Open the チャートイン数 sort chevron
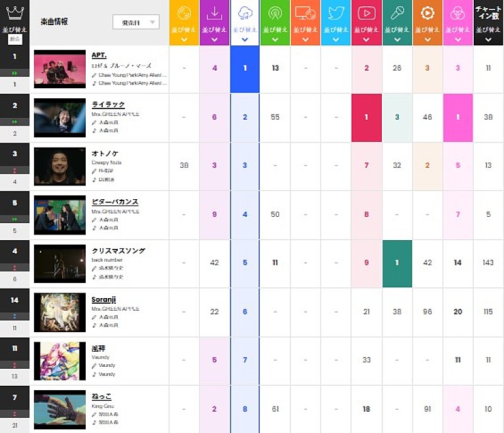Image resolution: width=504 pixels, height=433 pixels. (x=487, y=39)
